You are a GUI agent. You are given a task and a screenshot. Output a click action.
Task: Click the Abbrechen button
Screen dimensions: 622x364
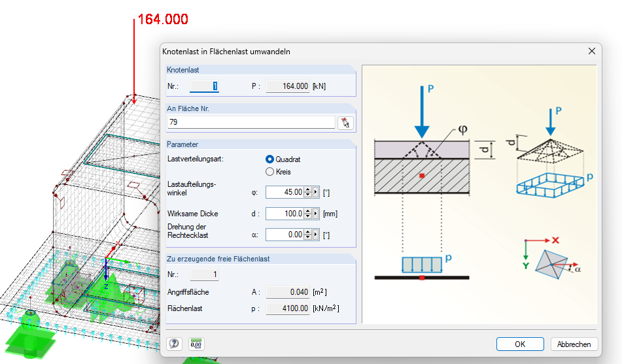(x=574, y=344)
